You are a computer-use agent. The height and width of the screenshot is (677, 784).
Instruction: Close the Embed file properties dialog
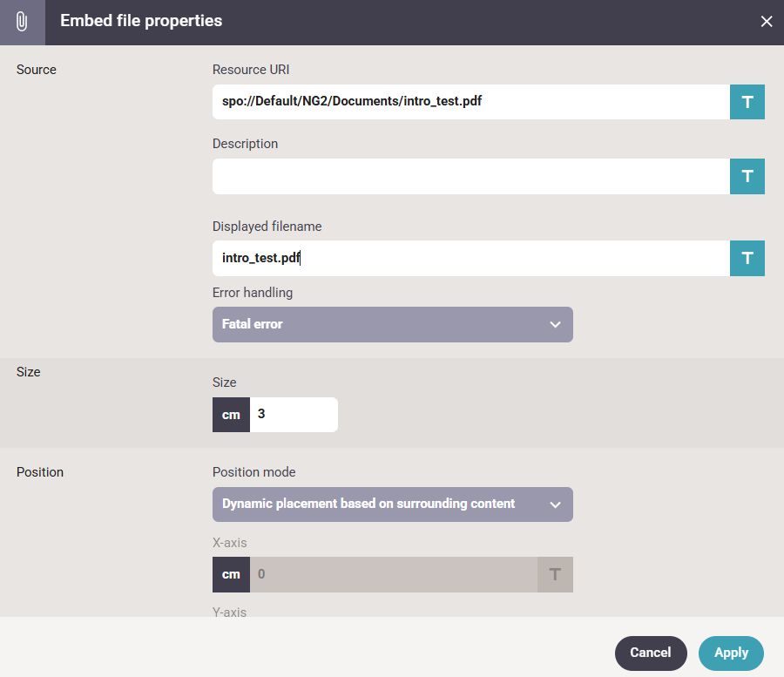point(767,22)
